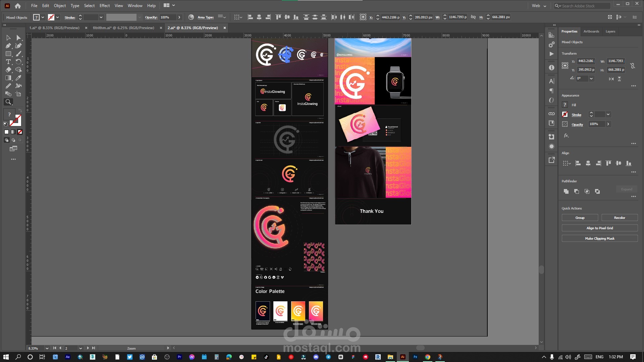The image size is (644, 362).
Task: Toggle constrain width and height proportions
Action: point(633,66)
